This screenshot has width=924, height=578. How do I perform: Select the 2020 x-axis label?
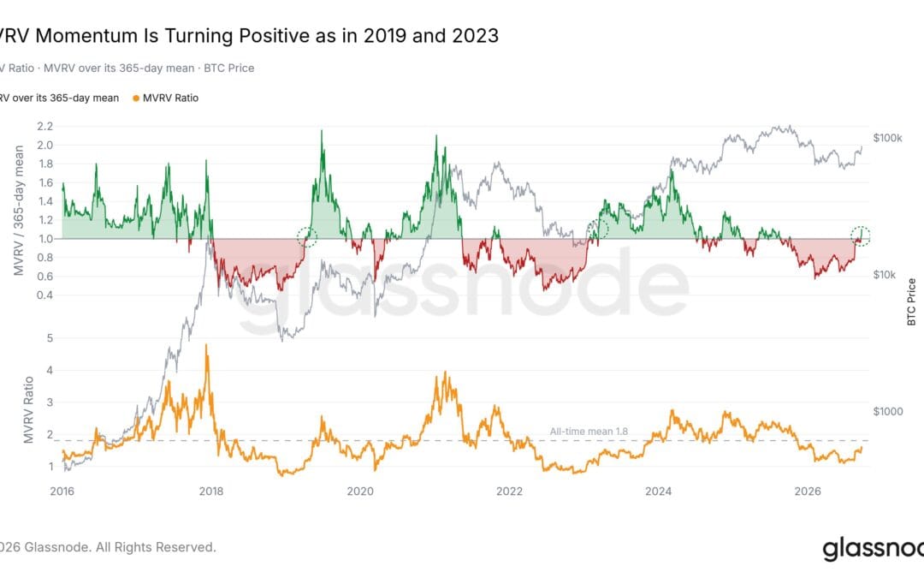360,492
